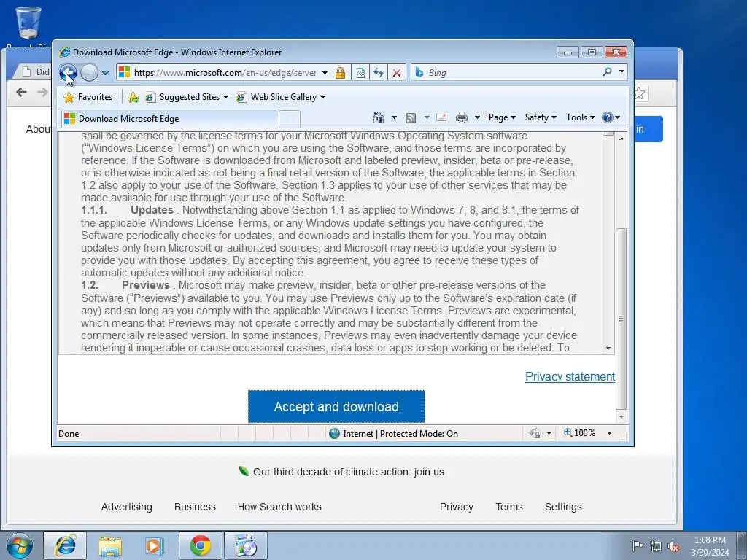Refresh the page with the refresh icon

tap(379, 73)
